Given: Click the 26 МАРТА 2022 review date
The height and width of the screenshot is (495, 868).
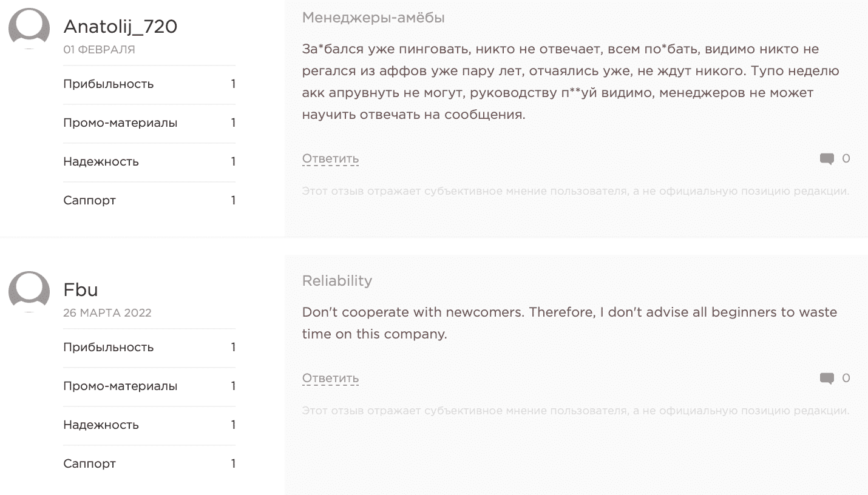Looking at the screenshot, I should coord(107,313).
